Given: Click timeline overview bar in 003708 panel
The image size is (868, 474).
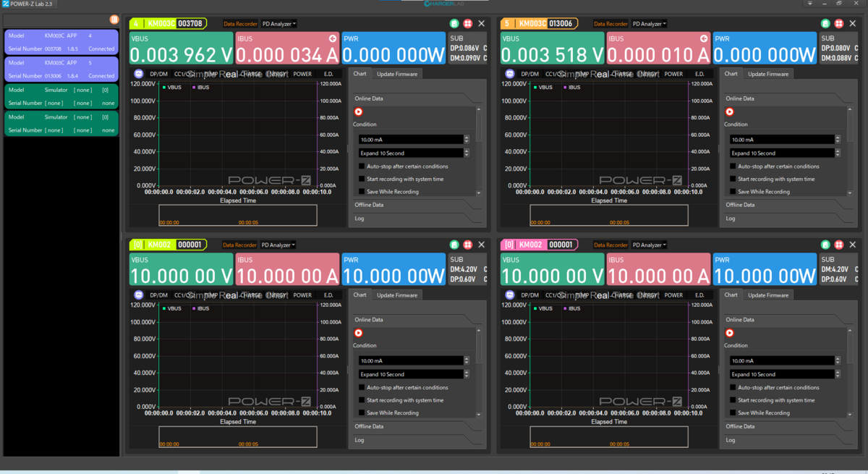Looking at the screenshot, I should pos(237,216).
